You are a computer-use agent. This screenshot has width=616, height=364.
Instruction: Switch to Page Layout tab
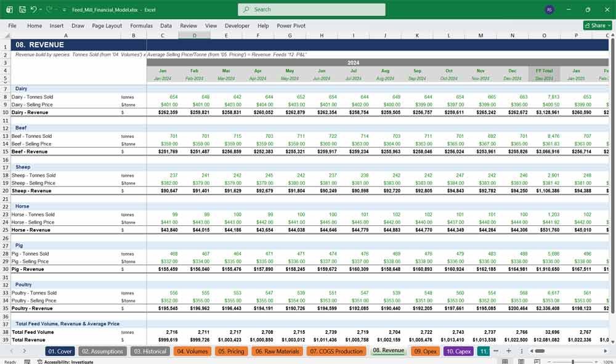click(107, 25)
